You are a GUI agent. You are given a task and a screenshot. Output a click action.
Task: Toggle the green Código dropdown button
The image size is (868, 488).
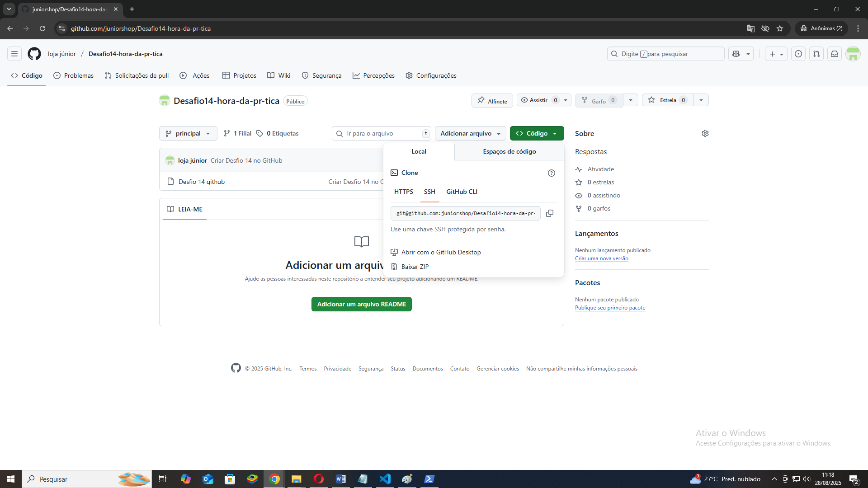[x=537, y=133]
